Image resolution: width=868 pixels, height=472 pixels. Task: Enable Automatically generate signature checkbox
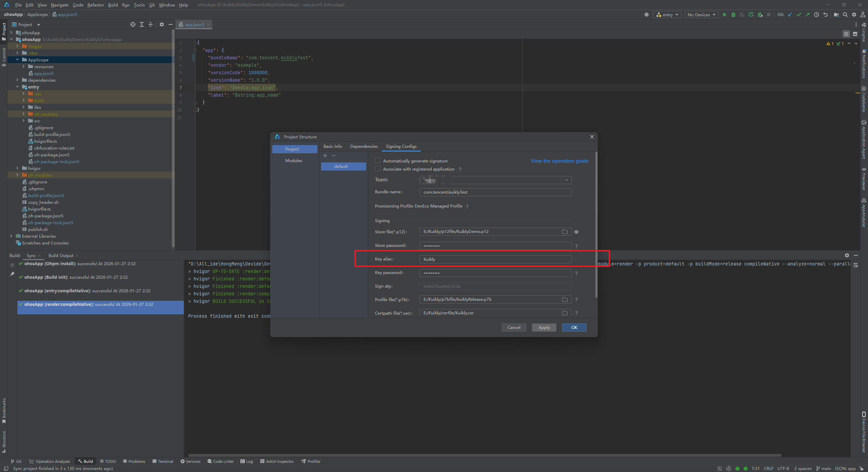tap(378, 161)
